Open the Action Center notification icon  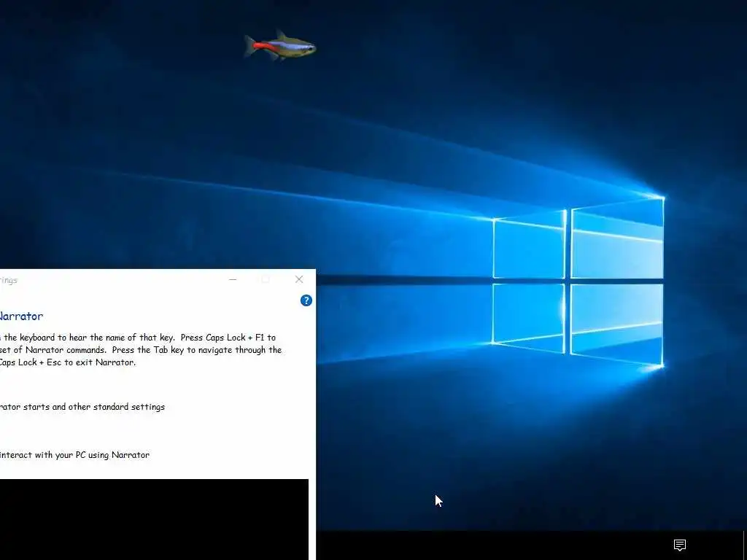click(679, 545)
